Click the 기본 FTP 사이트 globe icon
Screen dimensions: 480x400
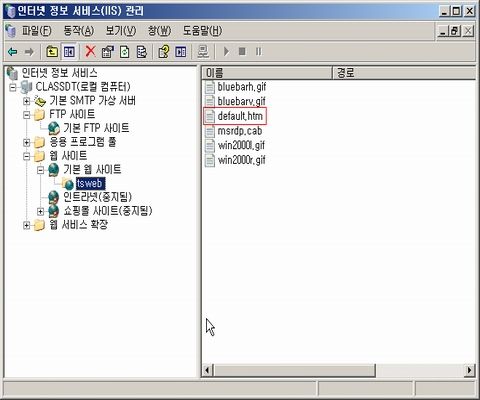click(x=54, y=128)
